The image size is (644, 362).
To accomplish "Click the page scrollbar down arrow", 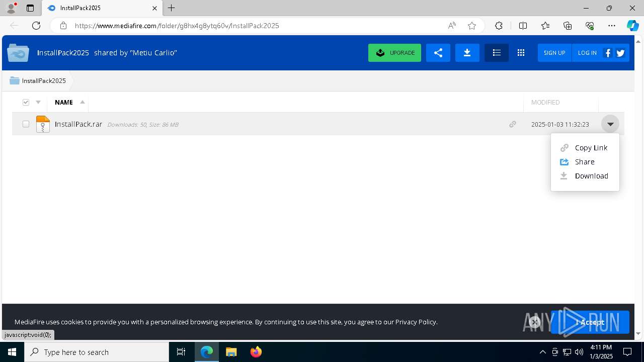I will 638,334.
